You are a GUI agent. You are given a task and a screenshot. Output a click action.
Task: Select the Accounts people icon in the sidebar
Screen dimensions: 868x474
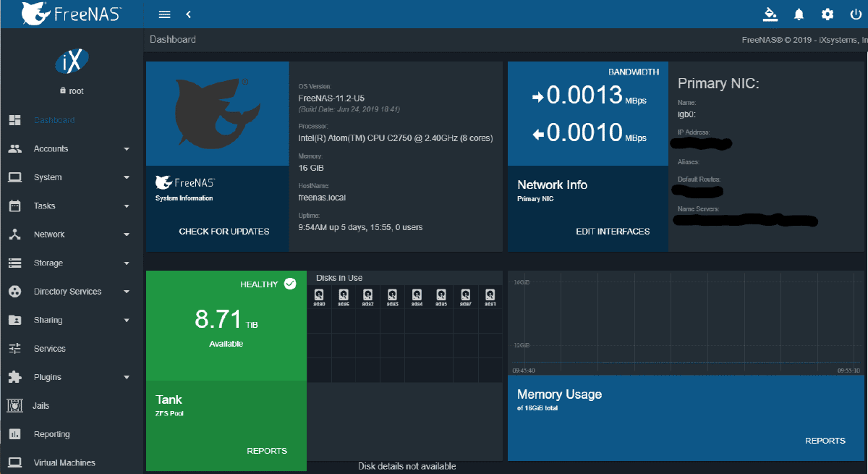click(x=16, y=148)
